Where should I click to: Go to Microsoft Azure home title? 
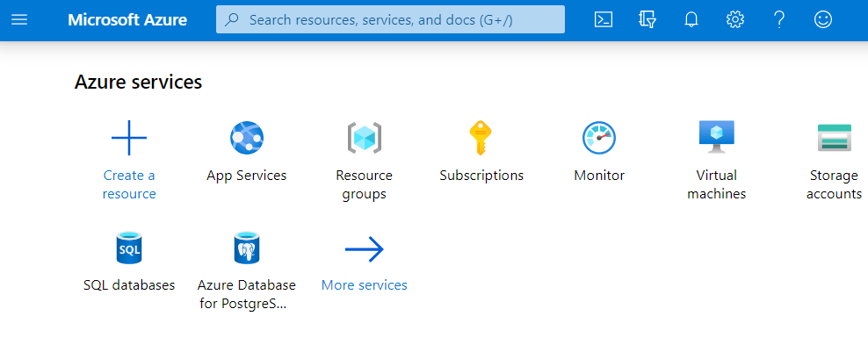pyautogui.click(x=127, y=20)
